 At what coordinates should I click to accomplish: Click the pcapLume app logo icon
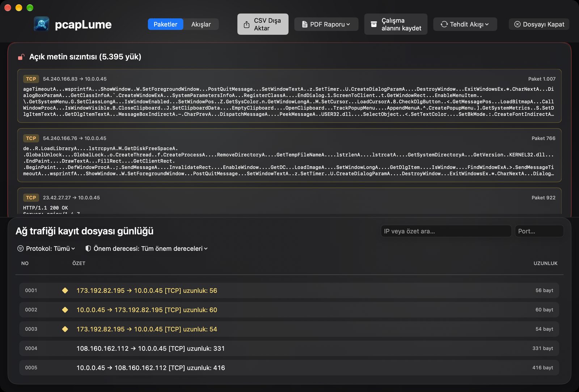pyautogui.click(x=42, y=24)
